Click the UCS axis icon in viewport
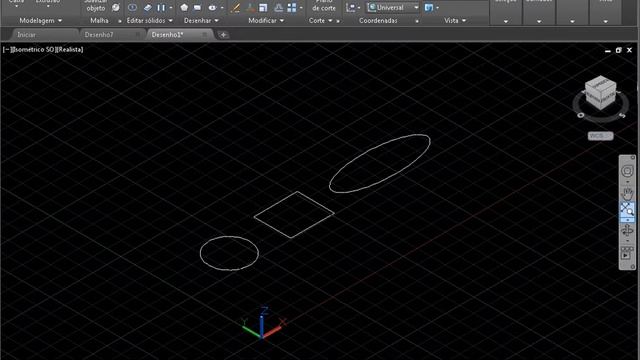 [x=262, y=324]
